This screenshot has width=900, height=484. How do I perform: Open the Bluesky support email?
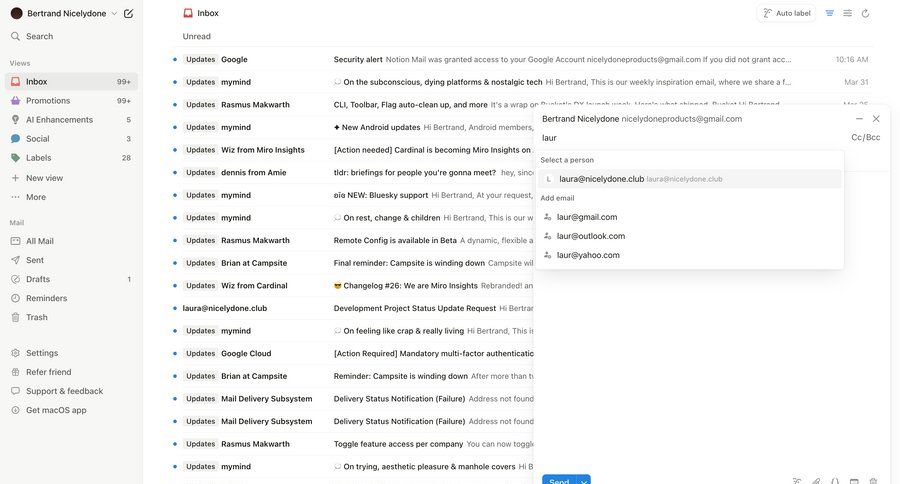coord(352,195)
